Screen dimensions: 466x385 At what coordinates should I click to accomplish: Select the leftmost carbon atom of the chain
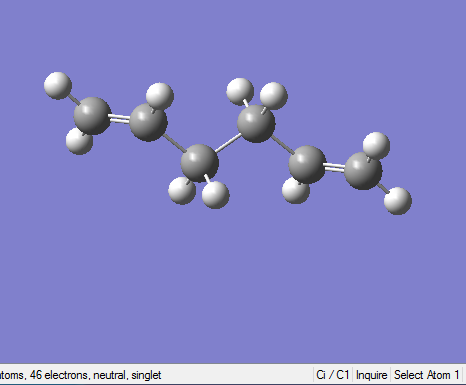[x=92, y=116]
